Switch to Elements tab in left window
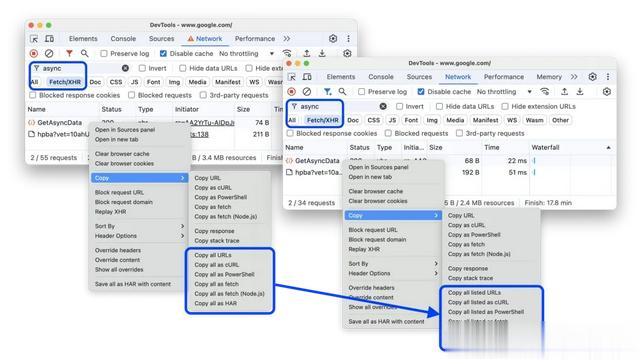 point(83,39)
